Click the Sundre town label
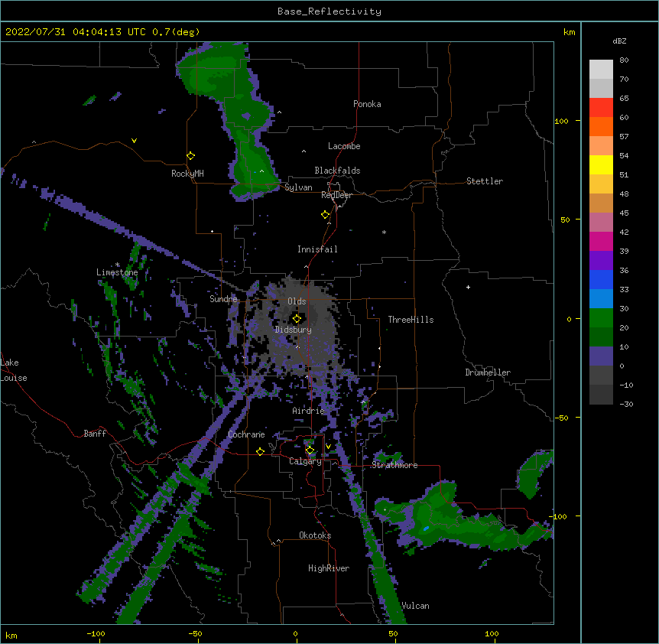The width and height of the screenshot is (659, 644). pyautogui.click(x=223, y=299)
